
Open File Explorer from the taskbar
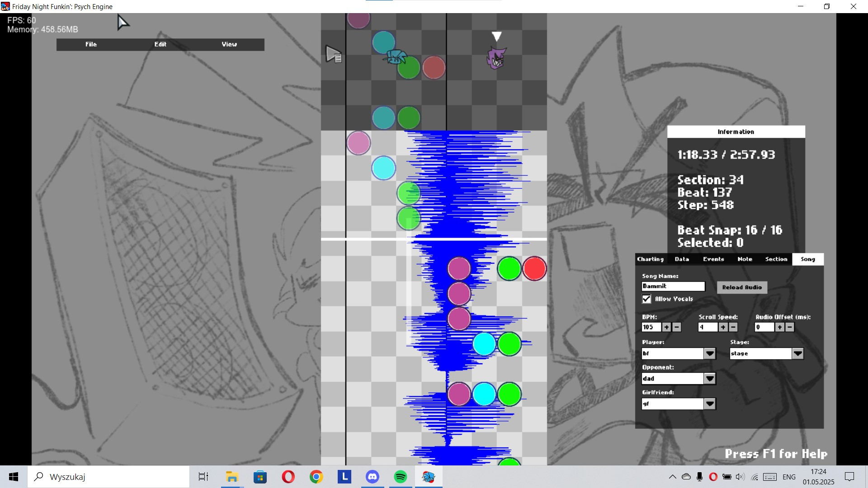tap(232, 477)
